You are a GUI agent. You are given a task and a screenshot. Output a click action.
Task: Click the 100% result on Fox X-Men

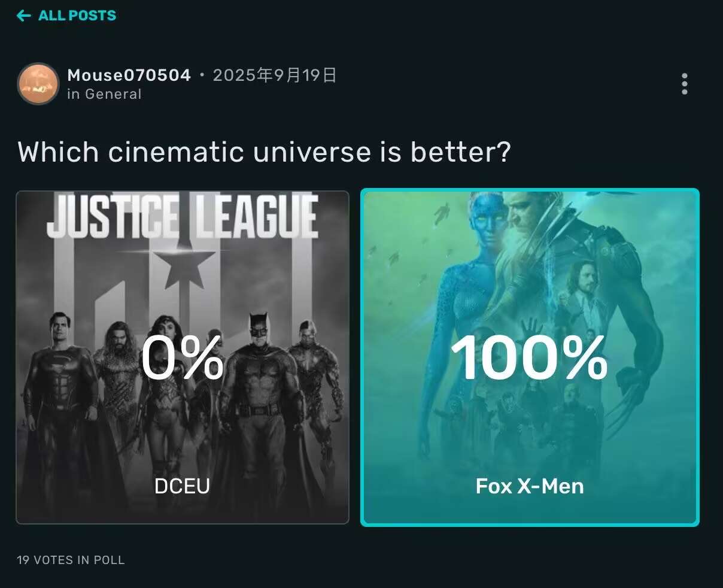(529, 359)
